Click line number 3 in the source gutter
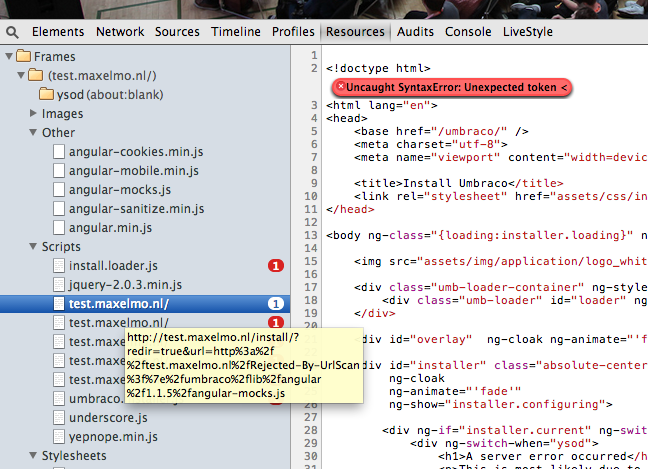Viewport: 648px width, 469px height. pos(314,105)
